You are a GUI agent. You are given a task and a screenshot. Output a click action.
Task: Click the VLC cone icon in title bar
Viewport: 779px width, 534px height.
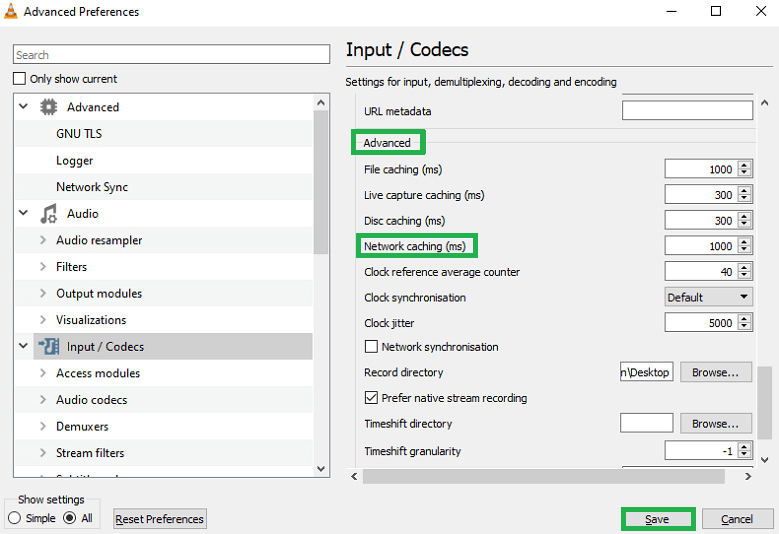pyautogui.click(x=10, y=11)
